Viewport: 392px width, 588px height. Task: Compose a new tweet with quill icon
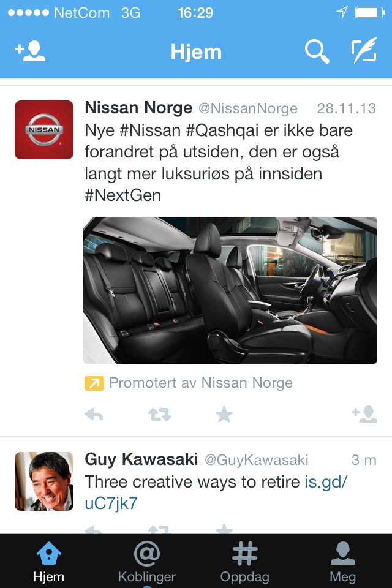click(x=363, y=50)
